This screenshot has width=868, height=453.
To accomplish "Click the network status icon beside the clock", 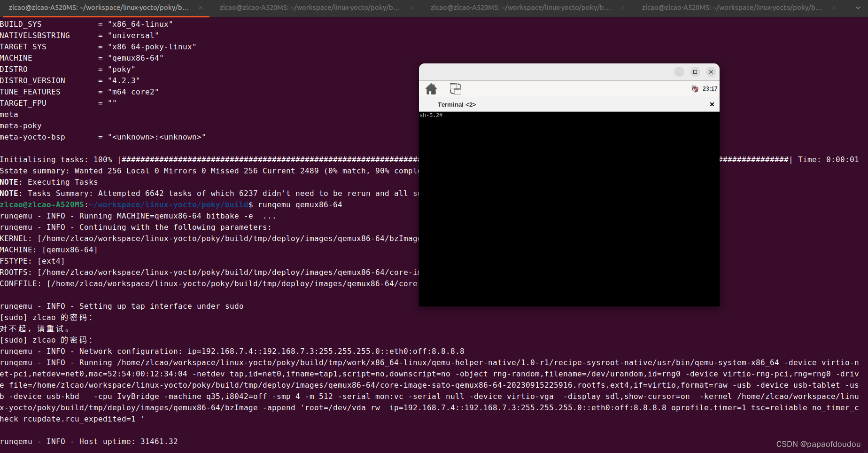I will click(x=695, y=88).
